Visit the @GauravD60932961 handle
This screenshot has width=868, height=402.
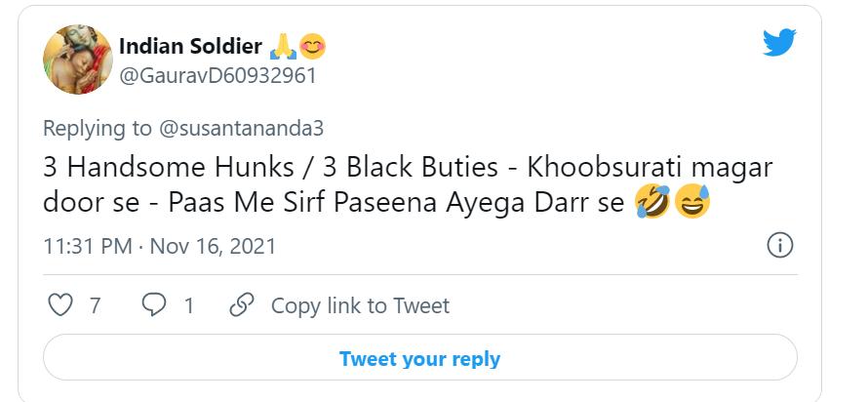coord(217,75)
